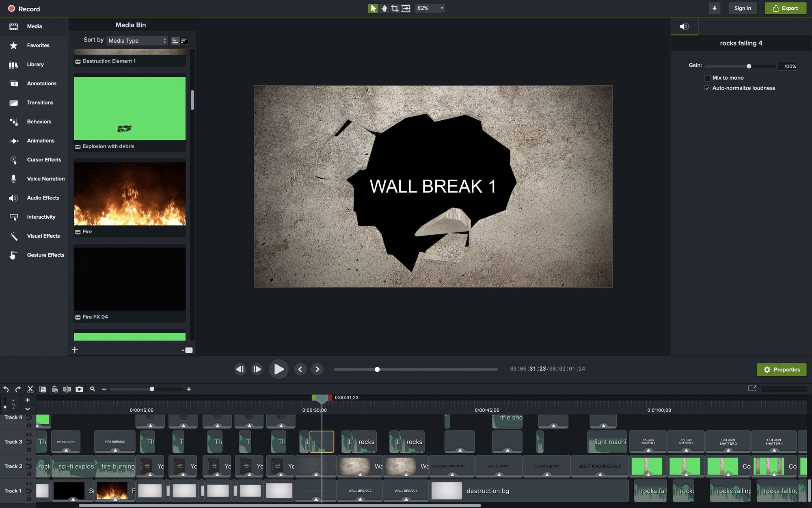The image size is (812, 508).
Task: Step forward to the next frame
Action: tap(257, 369)
